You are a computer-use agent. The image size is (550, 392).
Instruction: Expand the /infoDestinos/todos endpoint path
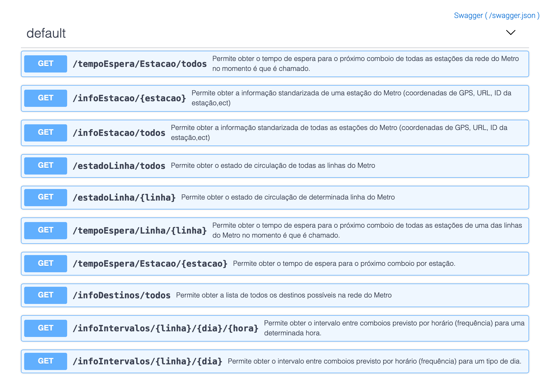pyautogui.click(x=122, y=295)
